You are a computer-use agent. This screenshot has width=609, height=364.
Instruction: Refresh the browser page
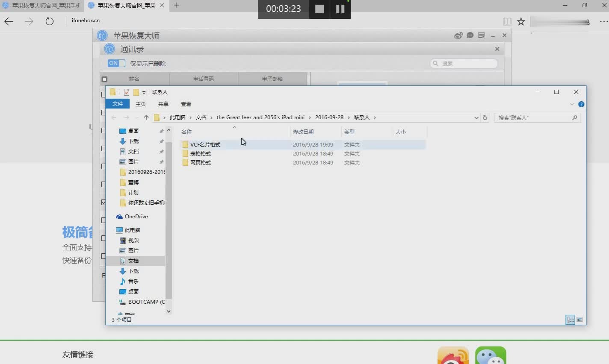pos(50,21)
